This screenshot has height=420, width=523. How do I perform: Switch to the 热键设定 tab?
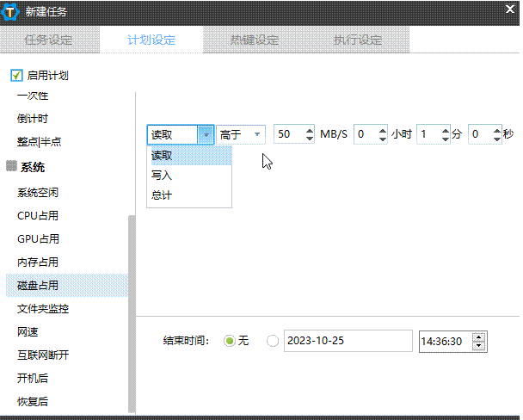[254, 40]
